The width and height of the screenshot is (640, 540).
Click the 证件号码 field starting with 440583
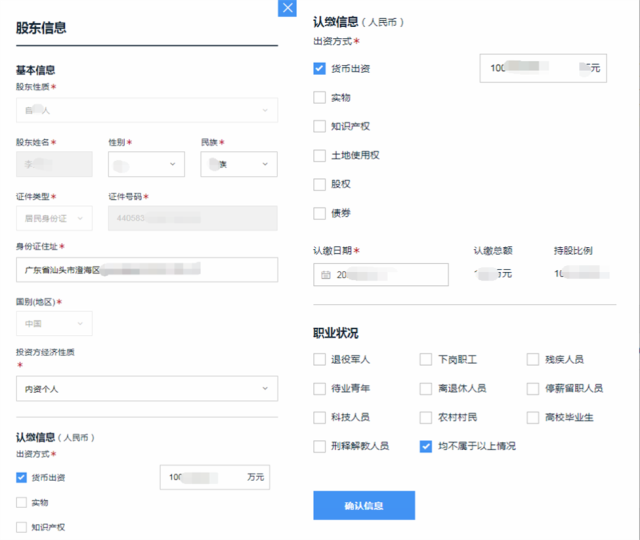(193, 218)
